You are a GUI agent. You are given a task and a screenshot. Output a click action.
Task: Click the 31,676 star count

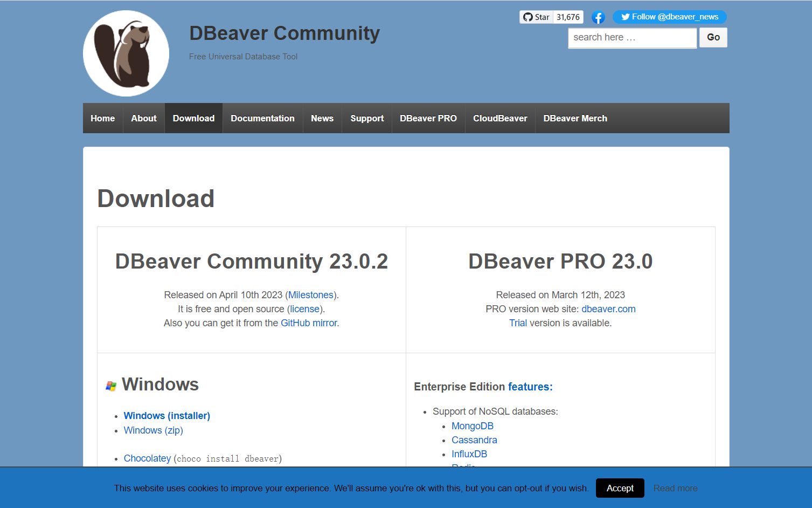click(568, 17)
